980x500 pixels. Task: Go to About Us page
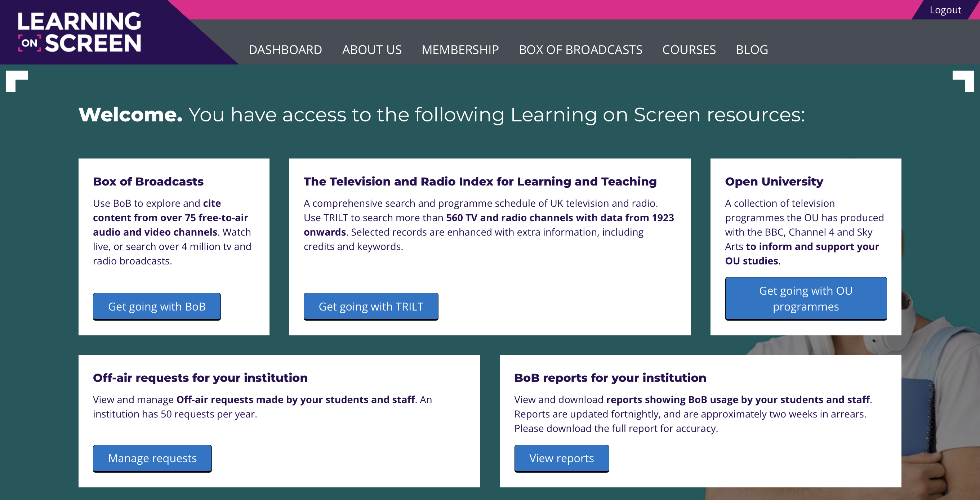(372, 50)
